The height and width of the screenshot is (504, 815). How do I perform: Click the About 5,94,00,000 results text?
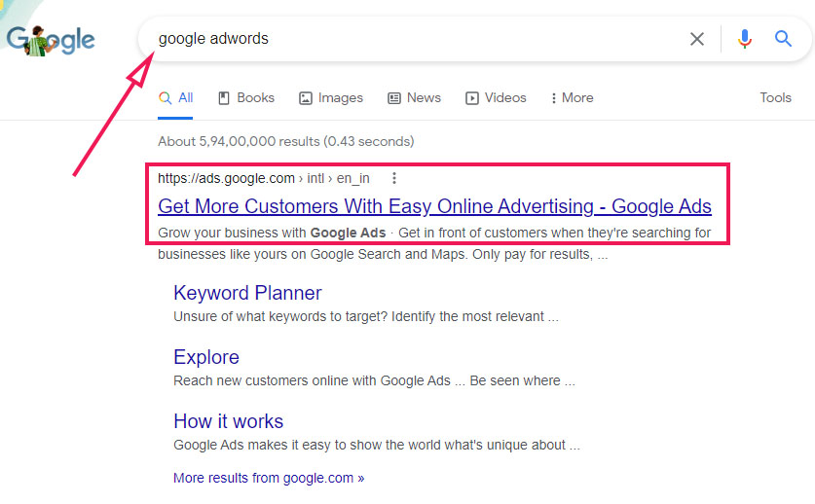[286, 141]
